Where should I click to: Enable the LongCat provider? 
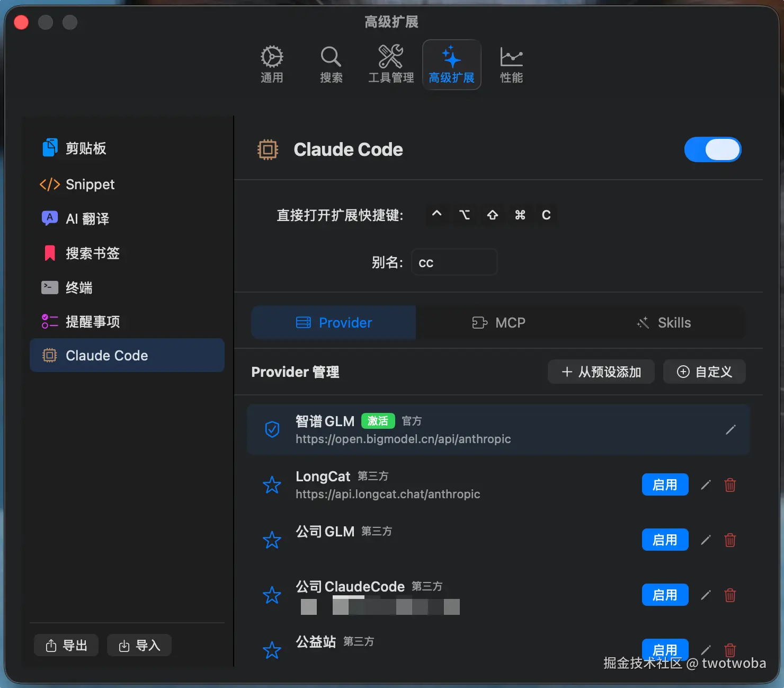(x=665, y=484)
